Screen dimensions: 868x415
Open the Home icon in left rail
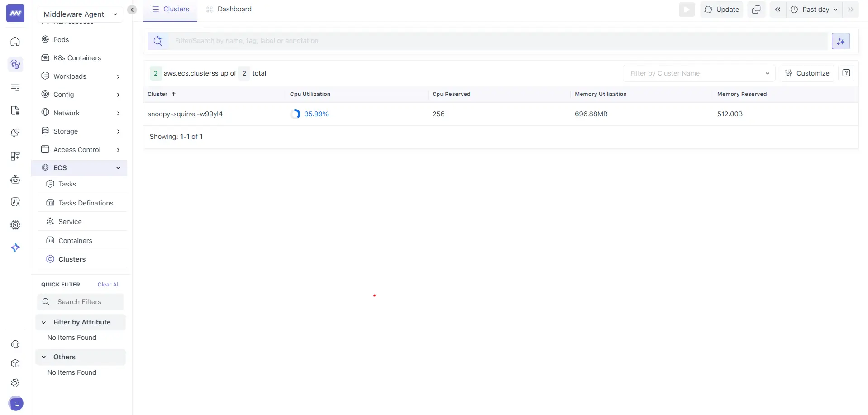[x=15, y=42]
